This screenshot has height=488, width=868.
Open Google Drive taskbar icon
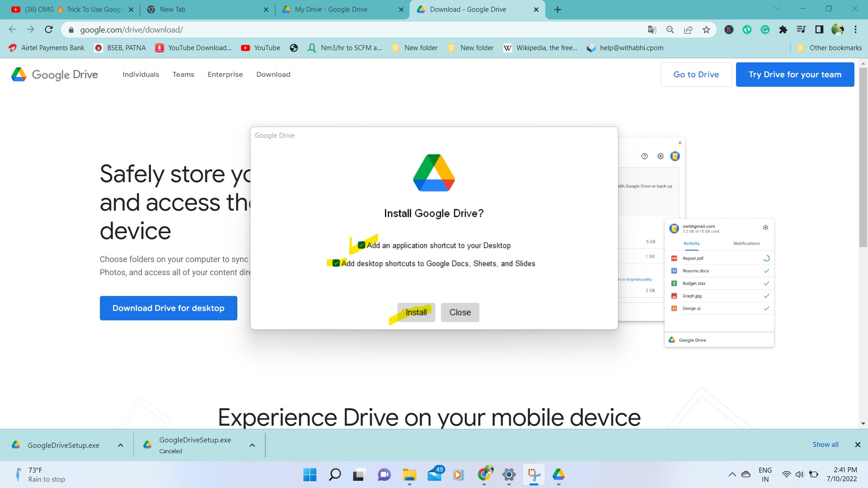pyautogui.click(x=559, y=475)
